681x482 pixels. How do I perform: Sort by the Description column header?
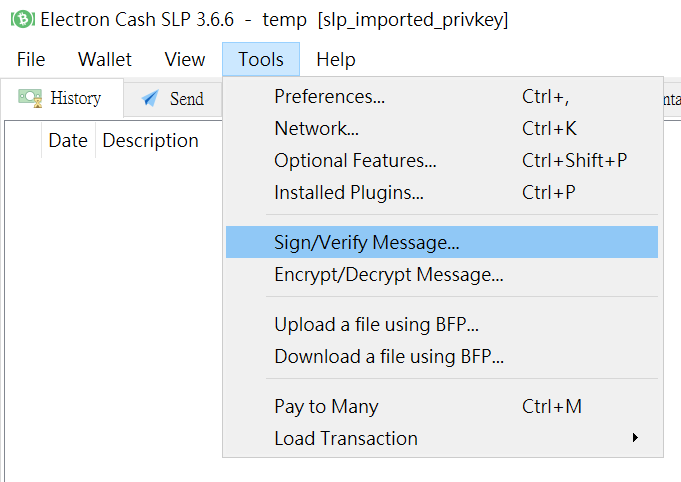coord(150,140)
